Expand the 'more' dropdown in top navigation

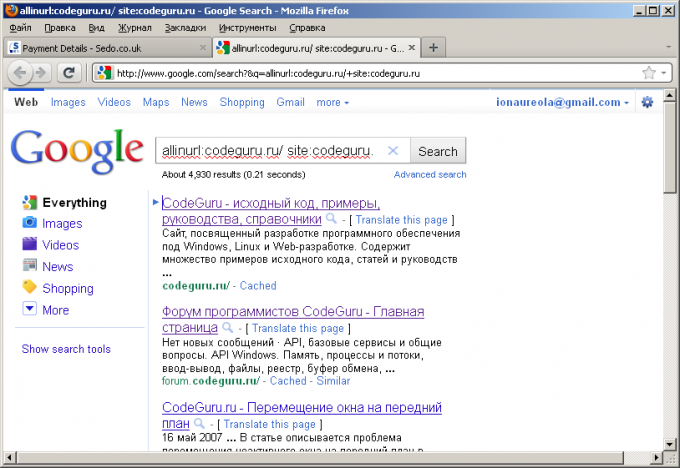[x=333, y=102]
